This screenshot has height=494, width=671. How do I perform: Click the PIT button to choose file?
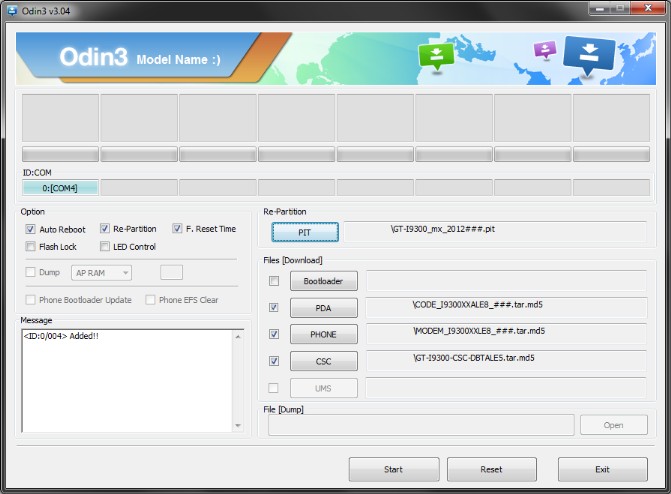(x=305, y=232)
